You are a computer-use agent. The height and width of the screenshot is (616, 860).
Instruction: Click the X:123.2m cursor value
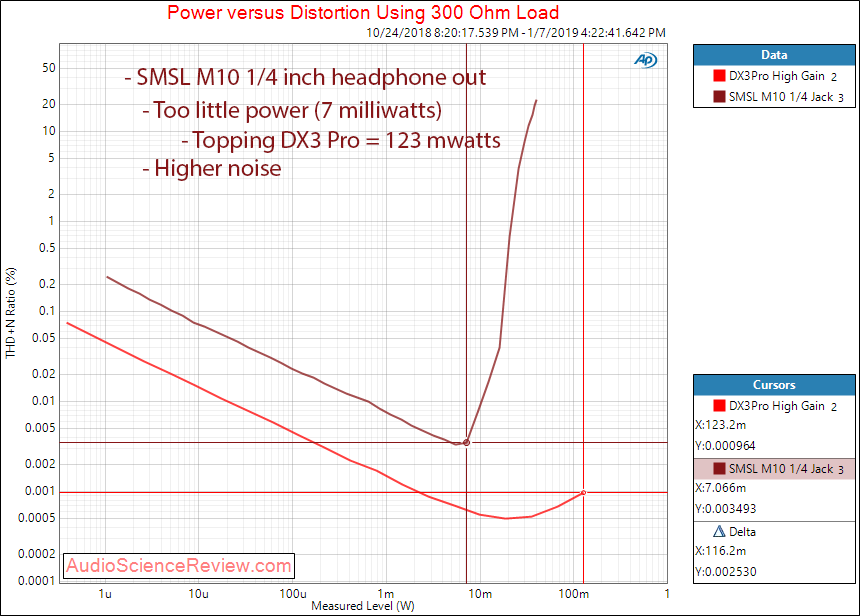pos(721,425)
